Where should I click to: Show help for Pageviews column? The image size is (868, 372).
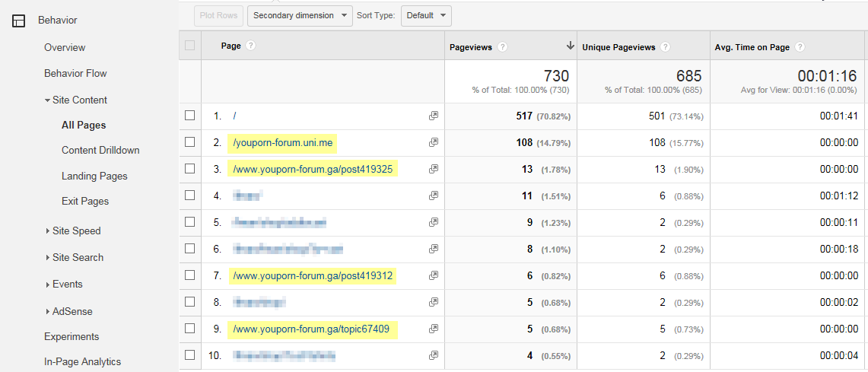tap(502, 47)
